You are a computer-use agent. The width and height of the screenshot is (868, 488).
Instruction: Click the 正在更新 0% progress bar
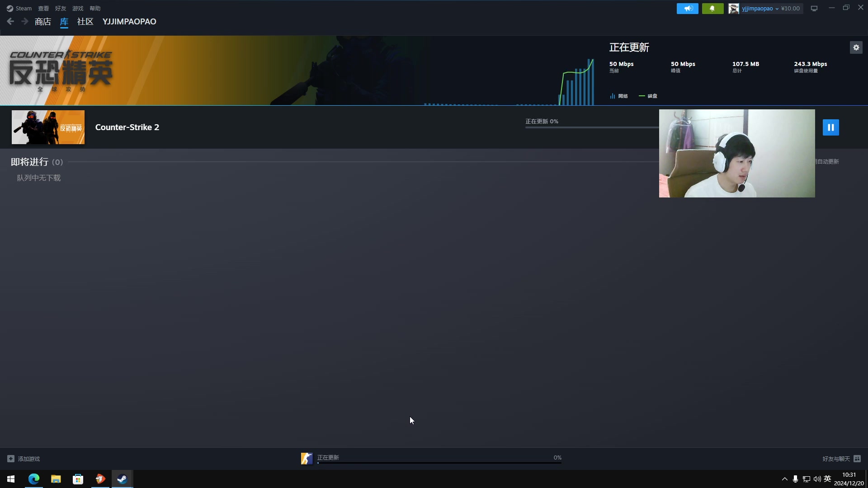click(x=592, y=127)
